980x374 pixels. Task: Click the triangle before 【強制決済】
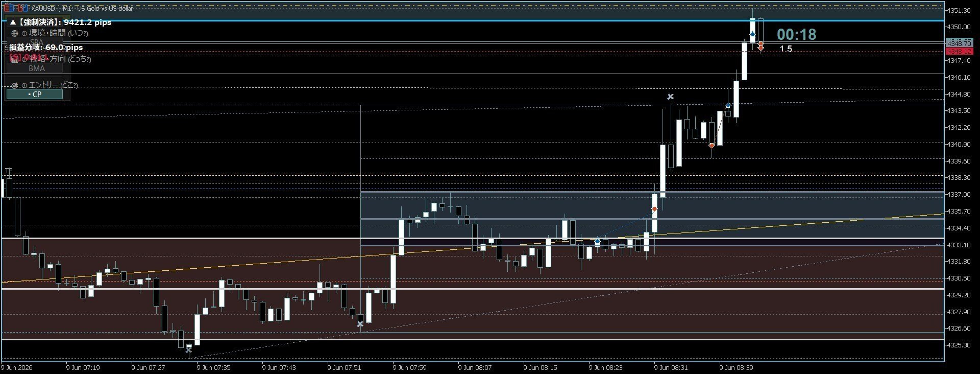[13, 22]
